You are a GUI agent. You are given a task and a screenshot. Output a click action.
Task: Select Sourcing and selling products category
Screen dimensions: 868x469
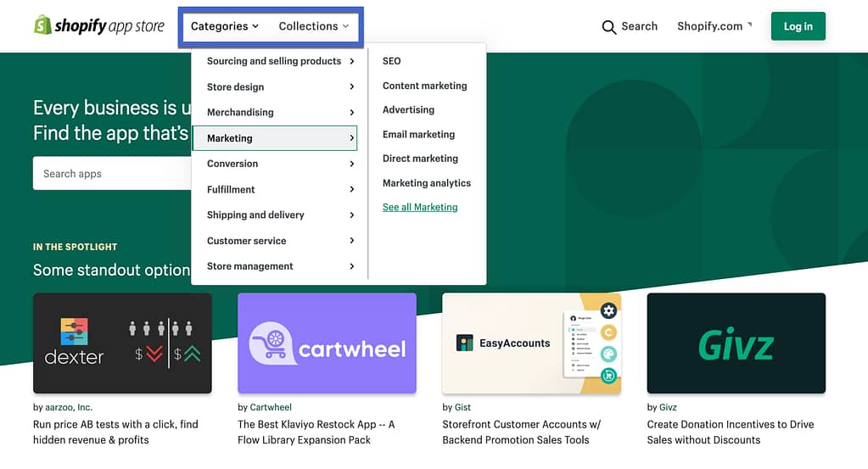coord(274,61)
